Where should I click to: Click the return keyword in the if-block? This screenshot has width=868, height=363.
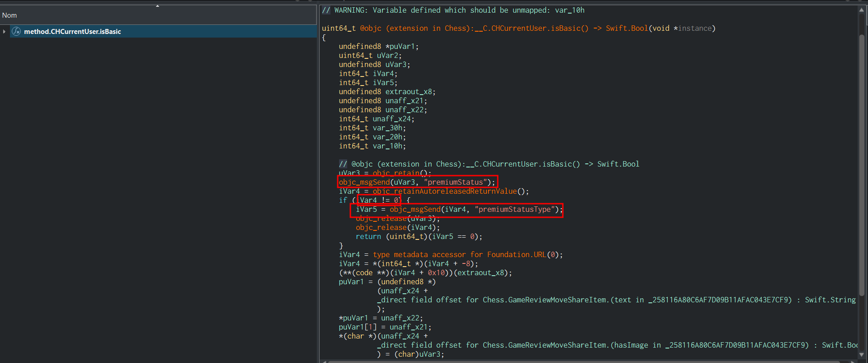click(x=368, y=237)
